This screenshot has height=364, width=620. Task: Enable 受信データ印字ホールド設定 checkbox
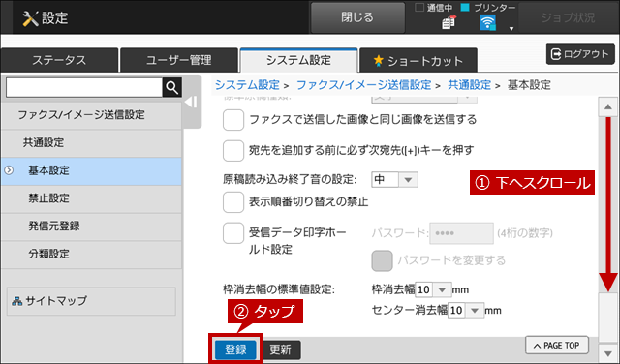[233, 232]
